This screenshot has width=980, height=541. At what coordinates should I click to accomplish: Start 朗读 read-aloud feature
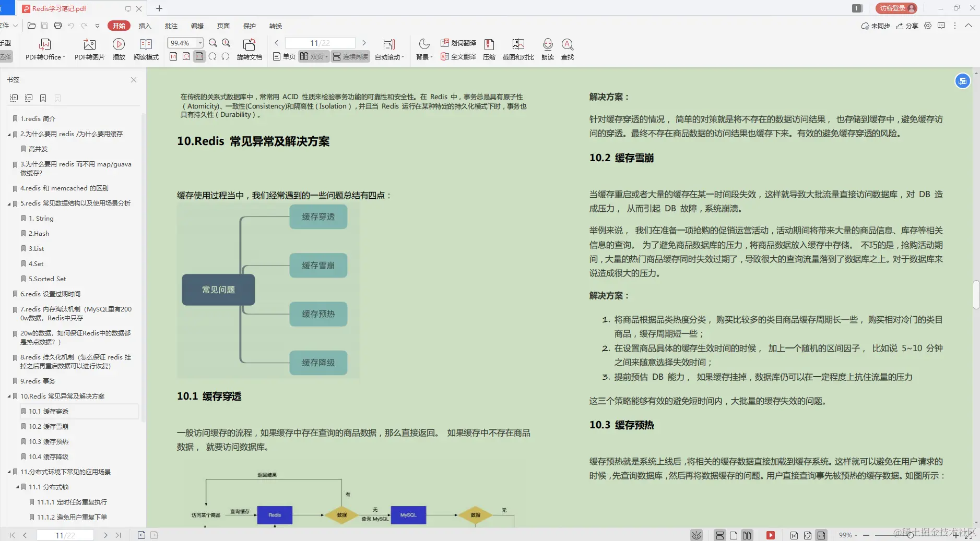547,49
